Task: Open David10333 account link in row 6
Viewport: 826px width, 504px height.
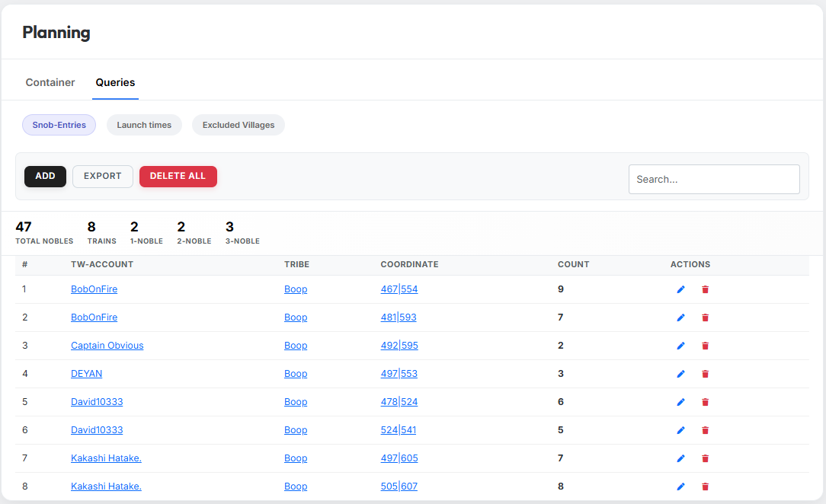Action: 97,430
